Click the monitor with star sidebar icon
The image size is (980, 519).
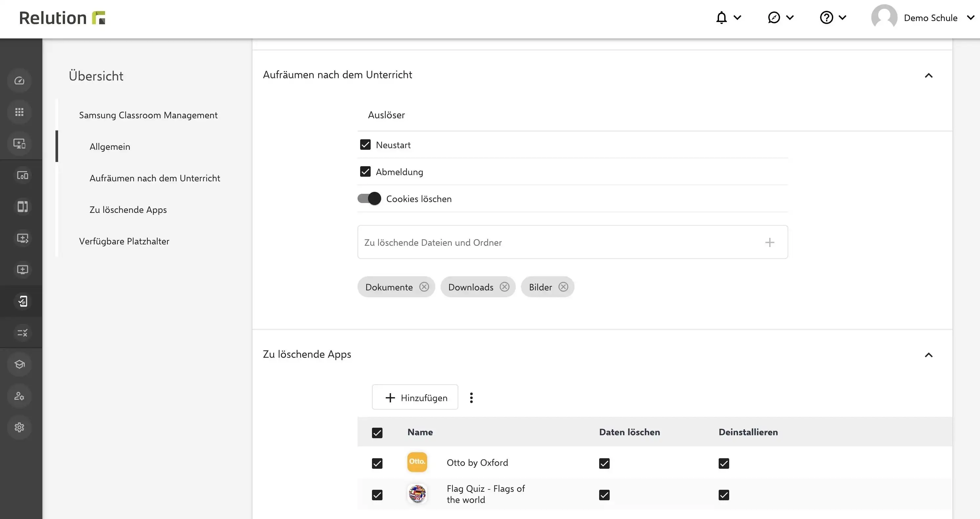click(19, 144)
